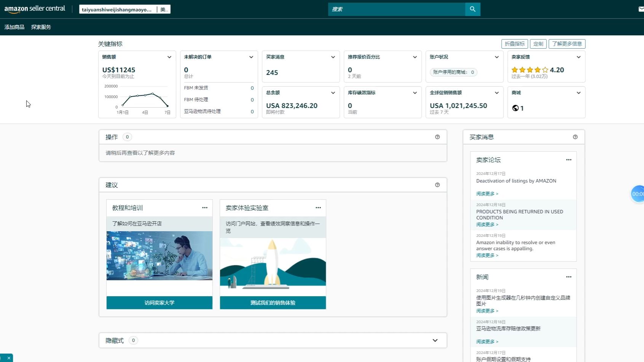Screen dimensions: 644x362
Task: Open the 账户假期设置和假期支持 news item
Action: pyautogui.click(x=503, y=359)
